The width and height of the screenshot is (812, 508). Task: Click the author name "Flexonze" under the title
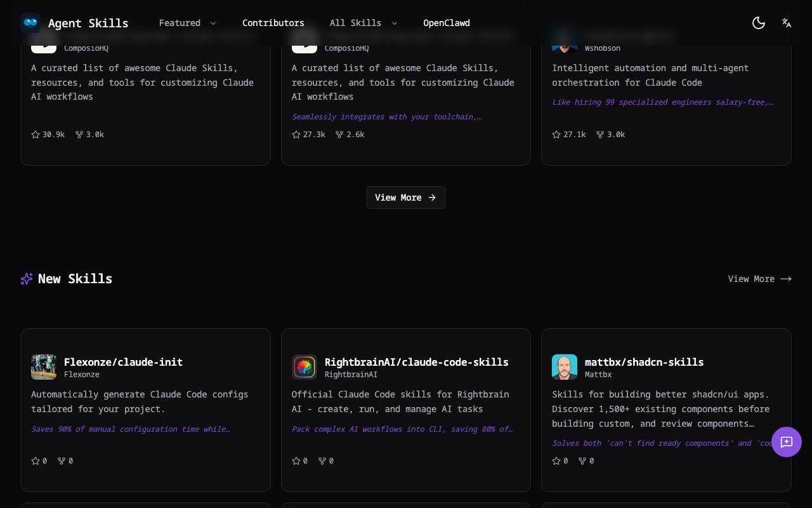click(x=82, y=375)
